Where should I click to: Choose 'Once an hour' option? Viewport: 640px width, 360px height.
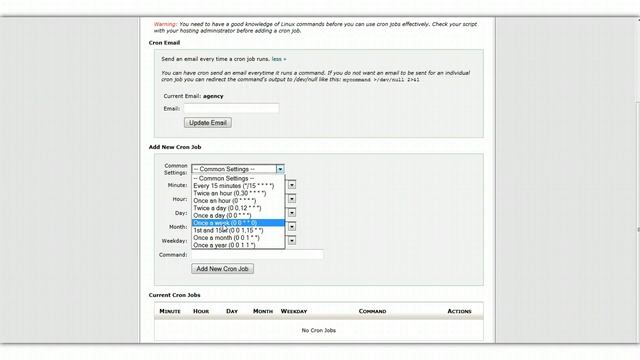(x=238, y=200)
